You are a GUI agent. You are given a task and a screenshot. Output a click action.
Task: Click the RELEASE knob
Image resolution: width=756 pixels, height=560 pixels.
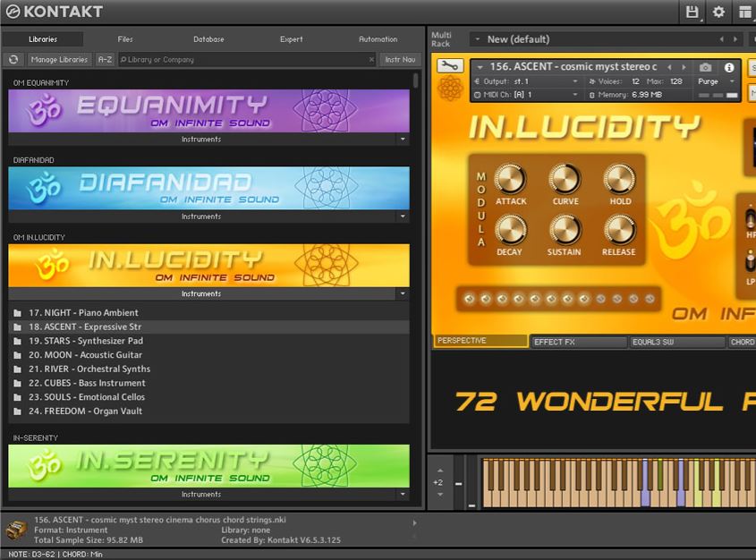[x=619, y=229]
